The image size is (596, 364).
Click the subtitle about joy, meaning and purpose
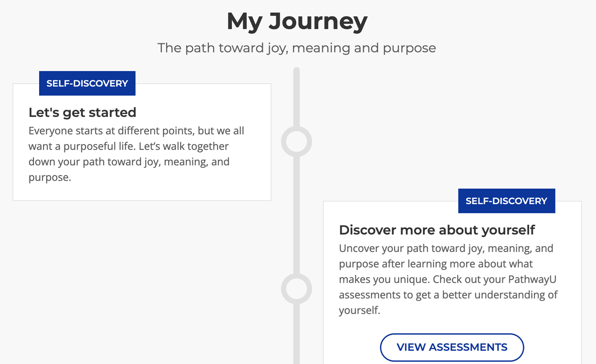click(x=297, y=48)
